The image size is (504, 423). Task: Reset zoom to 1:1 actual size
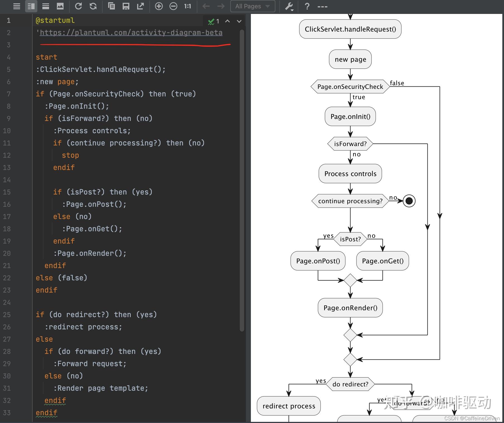click(188, 6)
